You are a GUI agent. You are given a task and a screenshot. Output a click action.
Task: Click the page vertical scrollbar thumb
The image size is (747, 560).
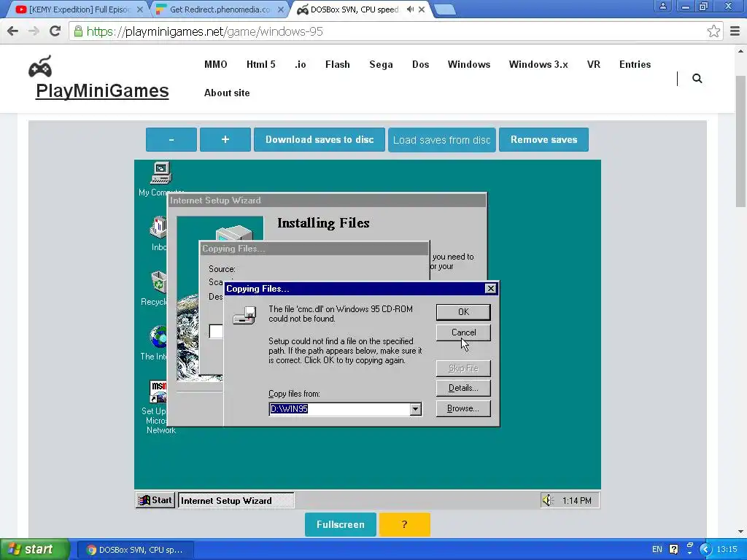740,141
